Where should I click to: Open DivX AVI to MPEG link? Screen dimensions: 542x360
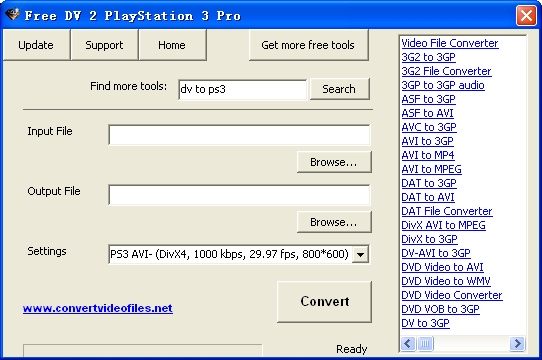click(443, 225)
